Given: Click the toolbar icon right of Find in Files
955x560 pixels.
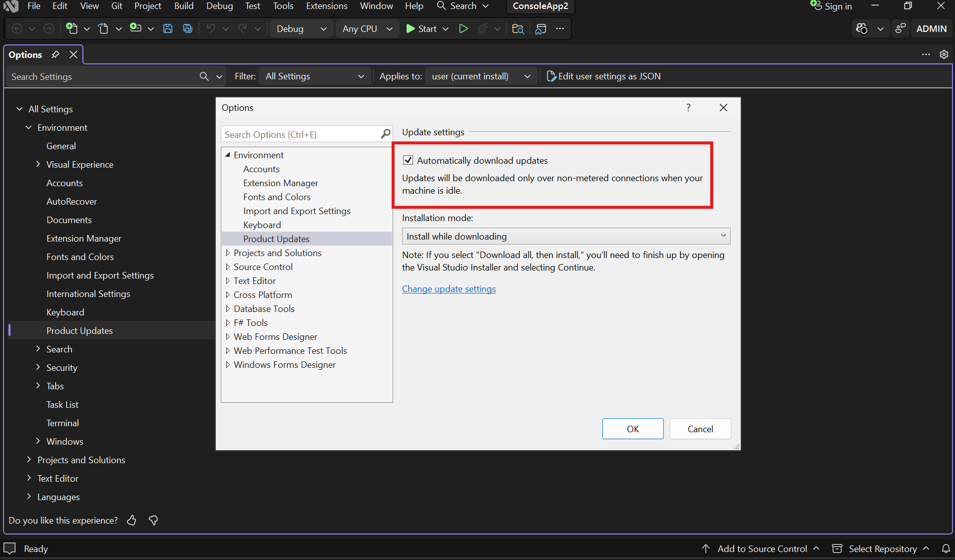Looking at the screenshot, I should click(540, 28).
